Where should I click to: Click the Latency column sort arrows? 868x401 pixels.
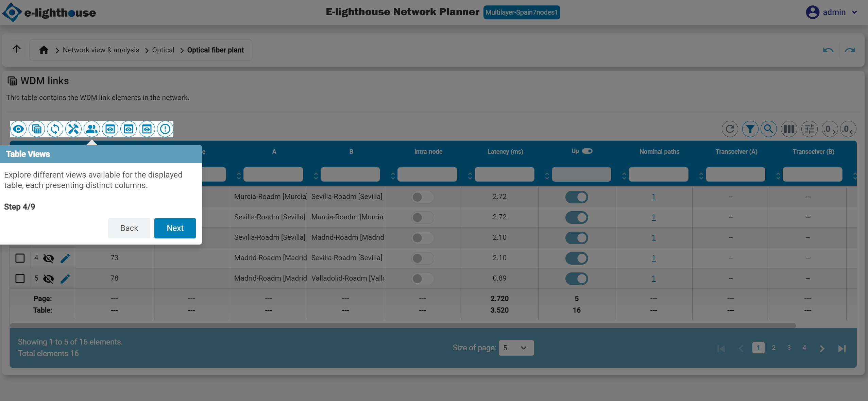(x=470, y=176)
